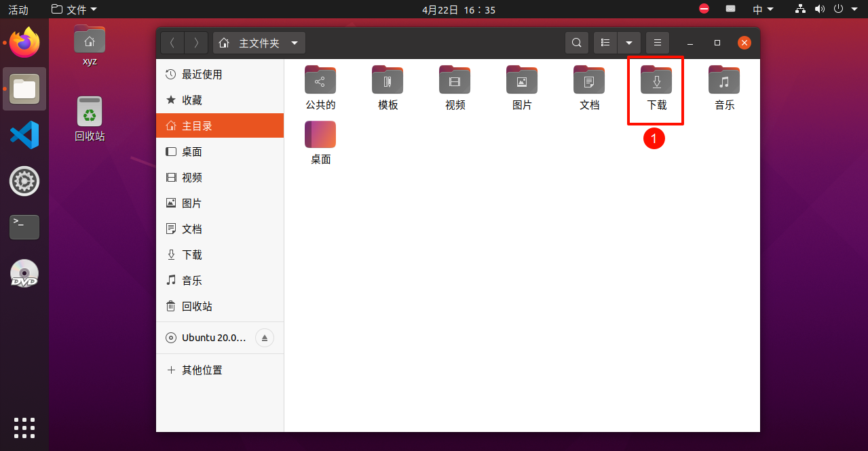Click the red do-not-disturb indicator icon

tap(704, 9)
